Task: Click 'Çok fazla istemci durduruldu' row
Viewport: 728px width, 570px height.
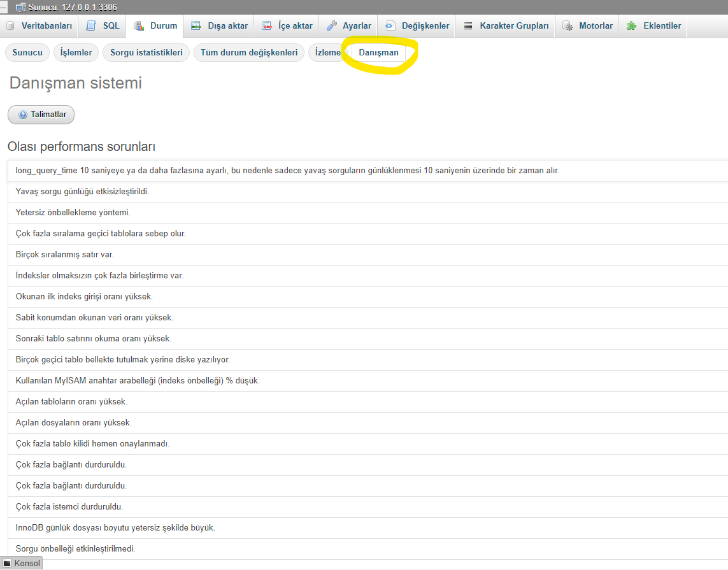Action: click(368, 507)
